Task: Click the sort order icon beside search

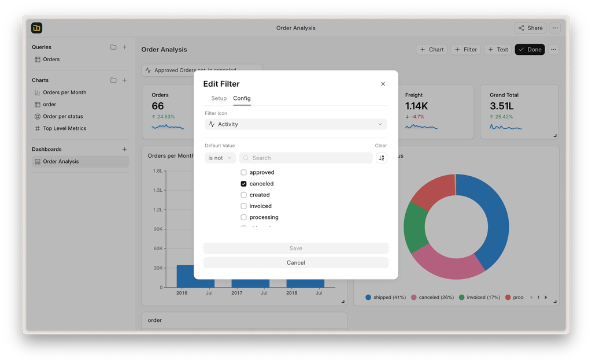Action: pos(381,158)
